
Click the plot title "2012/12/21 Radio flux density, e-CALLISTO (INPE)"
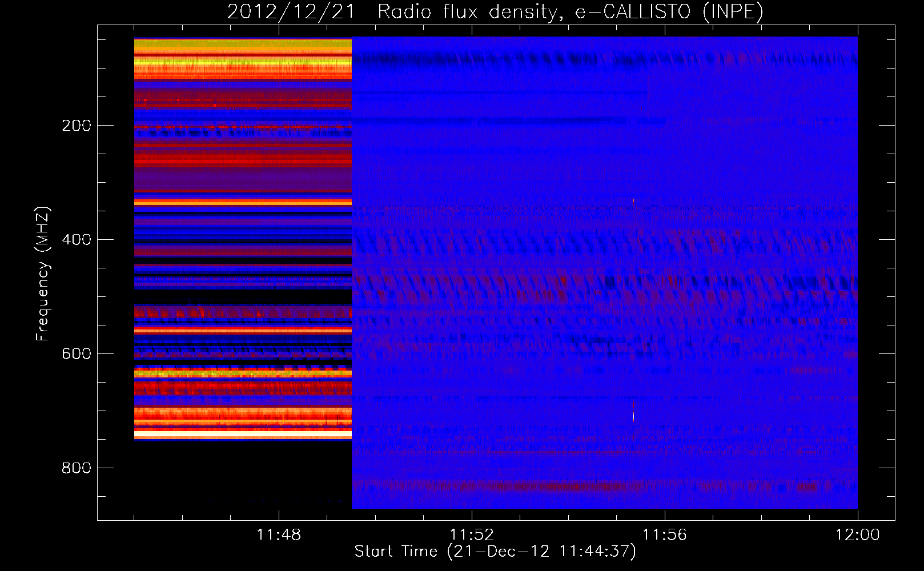point(495,12)
